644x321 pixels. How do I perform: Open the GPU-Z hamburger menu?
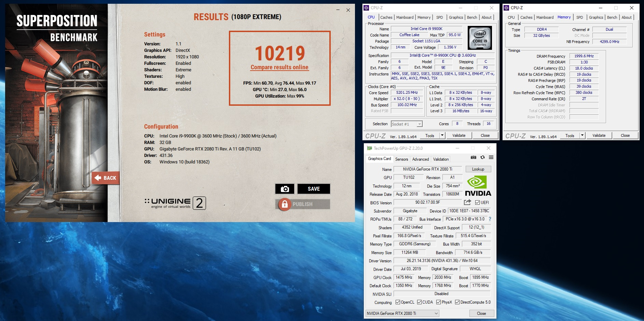coord(491,157)
